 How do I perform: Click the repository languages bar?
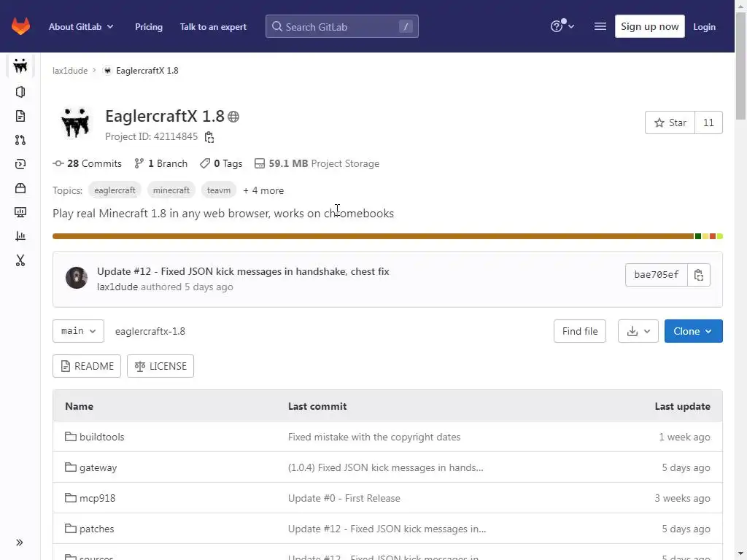click(x=387, y=236)
